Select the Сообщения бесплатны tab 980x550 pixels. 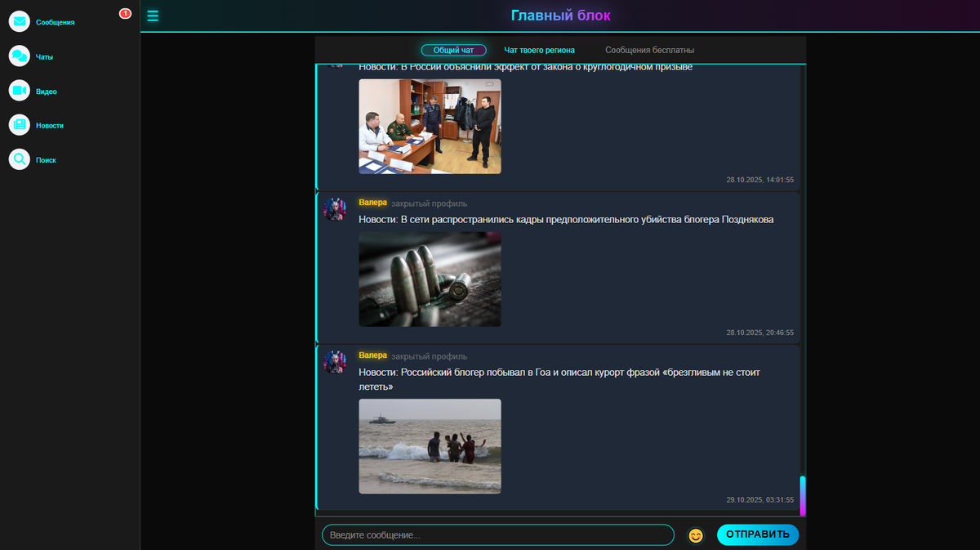(x=650, y=50)
